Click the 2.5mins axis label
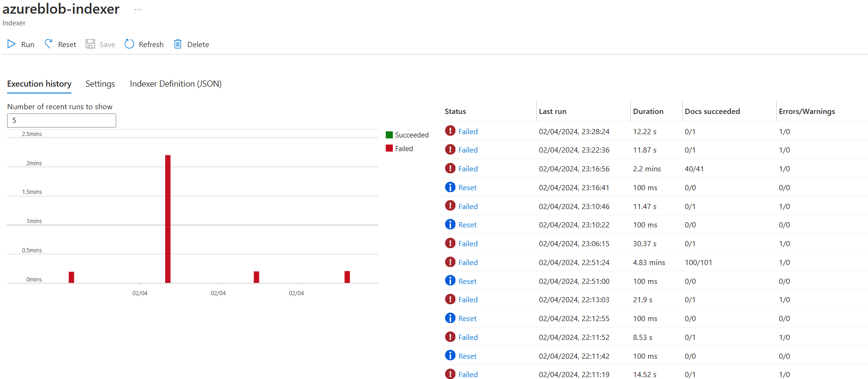 click(x=32, y=134)
